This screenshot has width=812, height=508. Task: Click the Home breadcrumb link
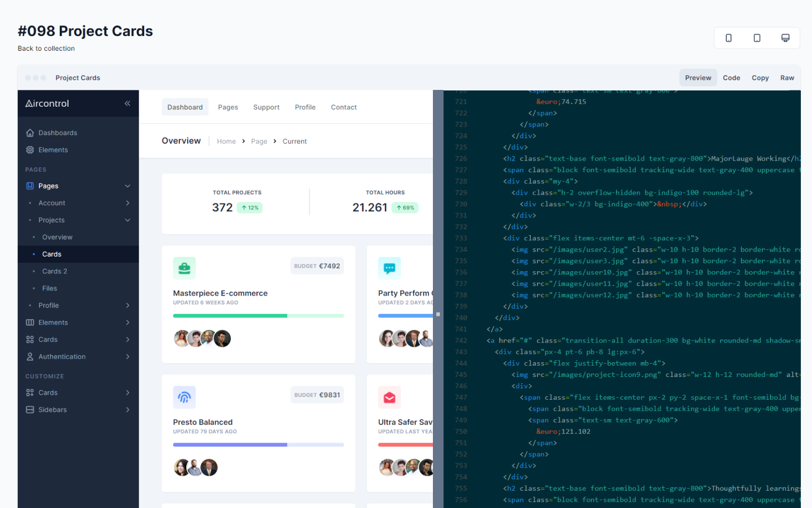226,141
